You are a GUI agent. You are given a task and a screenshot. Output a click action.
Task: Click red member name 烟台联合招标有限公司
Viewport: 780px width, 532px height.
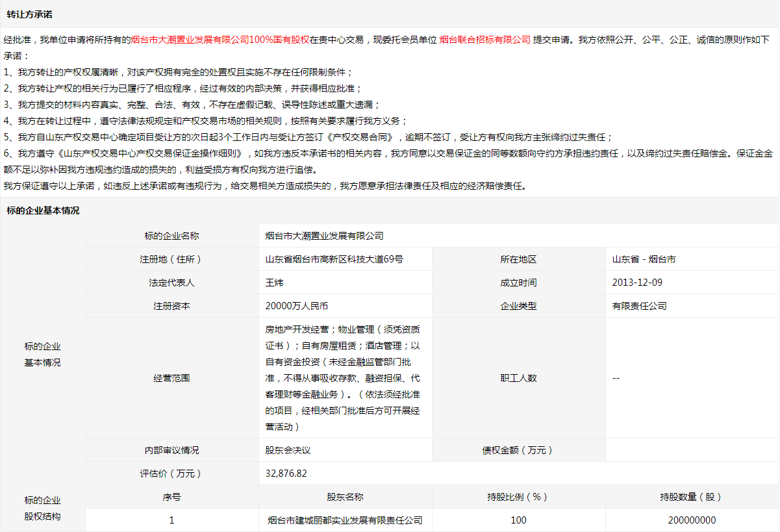tap(485, 39)
